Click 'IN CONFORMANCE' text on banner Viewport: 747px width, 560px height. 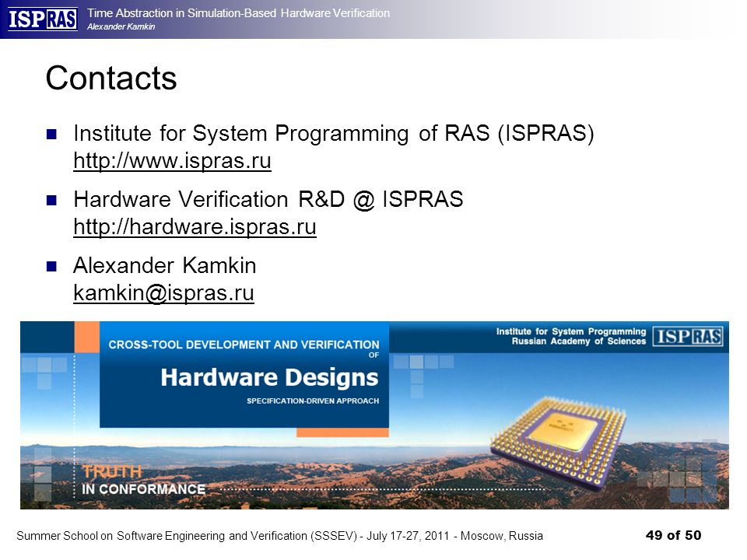click(x=143, y=489)
